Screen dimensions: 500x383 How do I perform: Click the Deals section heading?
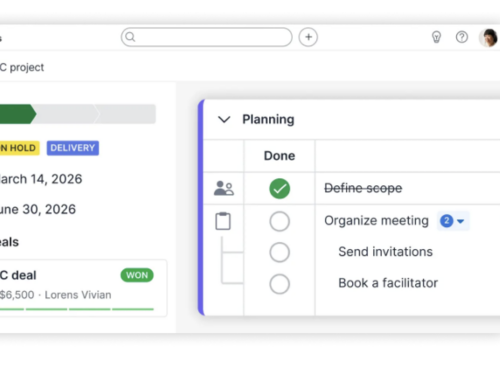(x=9, y=242)
